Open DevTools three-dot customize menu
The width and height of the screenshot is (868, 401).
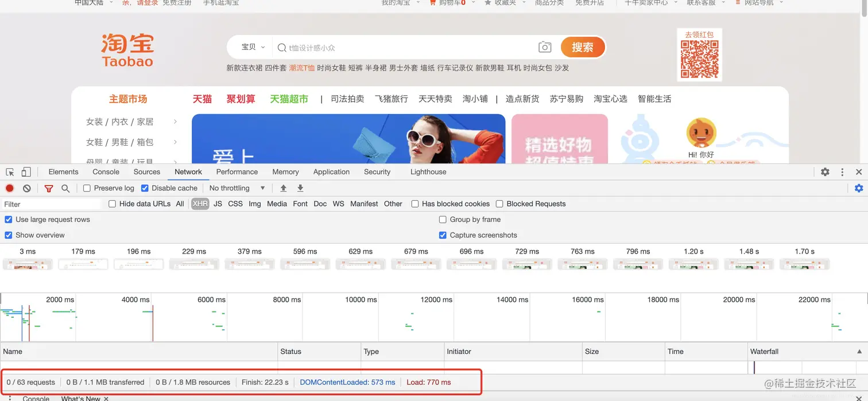pyautogui.click(x=842, y=172)
